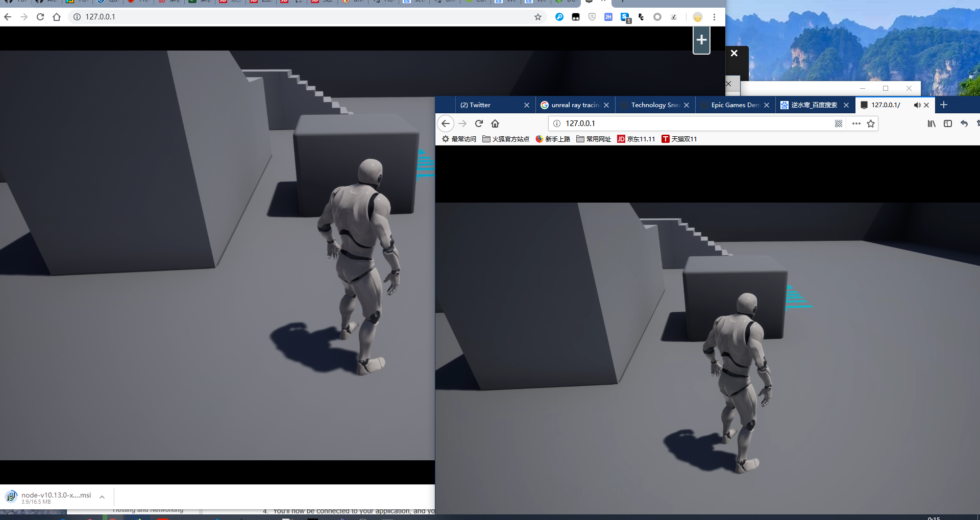Open Firefox page actions menu
The height and width of the screenshot is (520, 980).
[856, 123]
